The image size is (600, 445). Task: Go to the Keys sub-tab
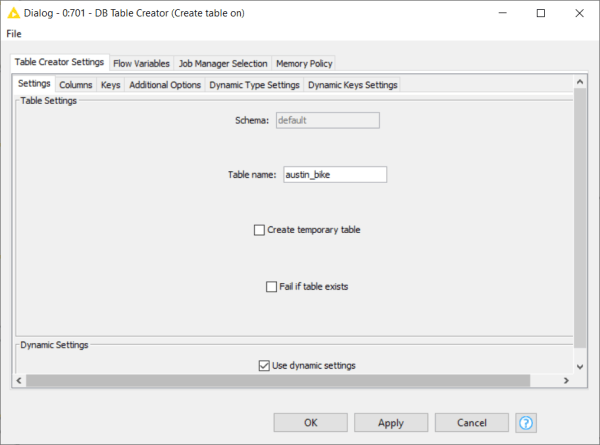coord(111,85)
